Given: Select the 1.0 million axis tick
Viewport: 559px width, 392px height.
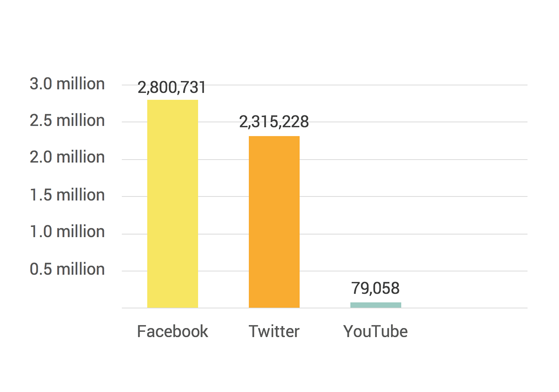Looking at the screenshot, I should (x=68, y=232).
